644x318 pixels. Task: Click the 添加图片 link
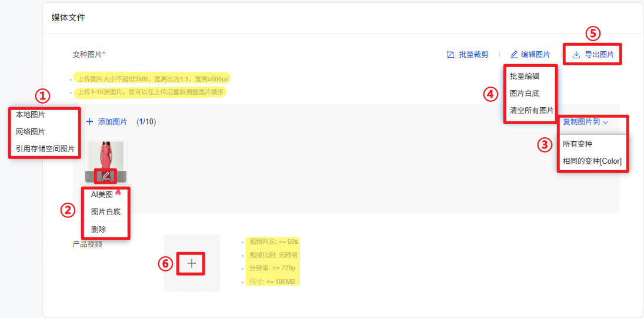[x=107, y=122]
